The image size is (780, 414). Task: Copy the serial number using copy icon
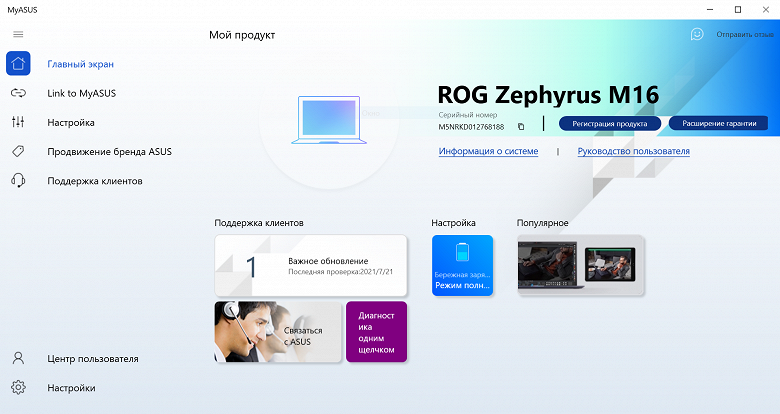pos(521,127)
